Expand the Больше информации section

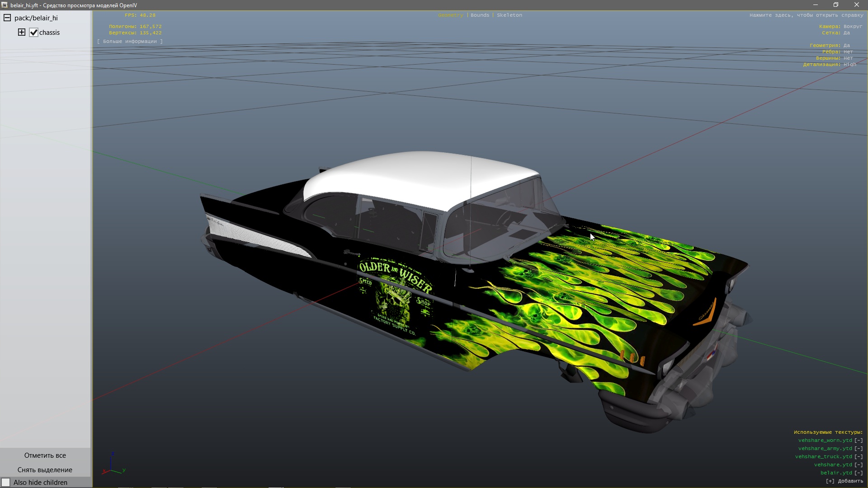(x=130, y=41)
